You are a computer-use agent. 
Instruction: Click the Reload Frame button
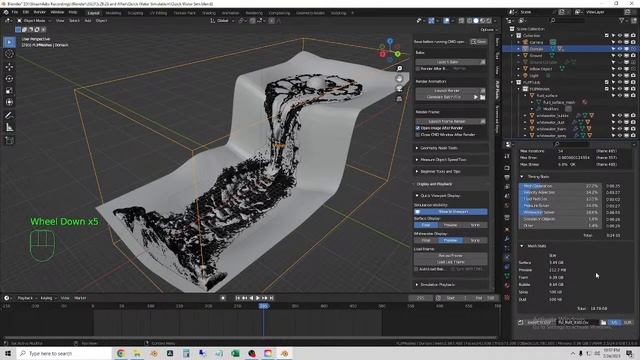(451, 256)
